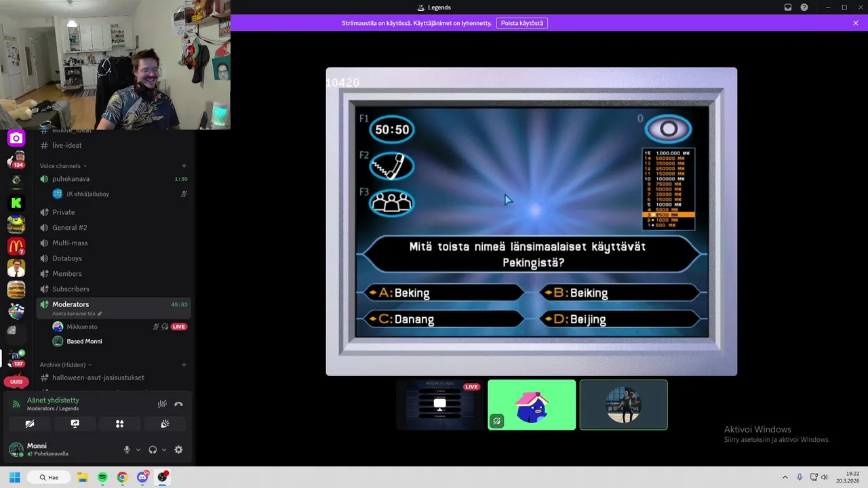
Task: Choose answer A: Beking
Action: pyautogui.click(x=444, y=293)
